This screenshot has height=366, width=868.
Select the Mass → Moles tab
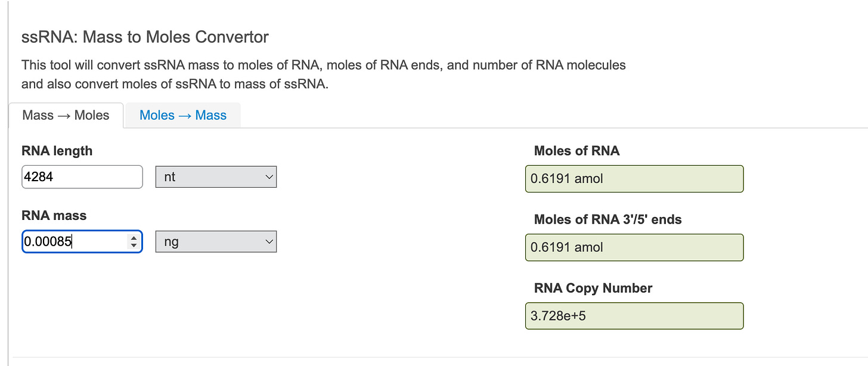pyautogui.click(x=66, y=116)
